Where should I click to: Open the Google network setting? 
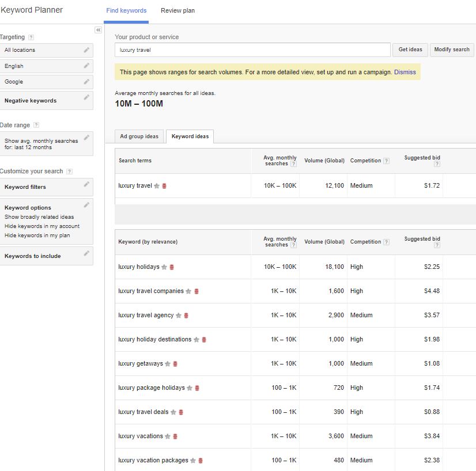coord(47,82)
